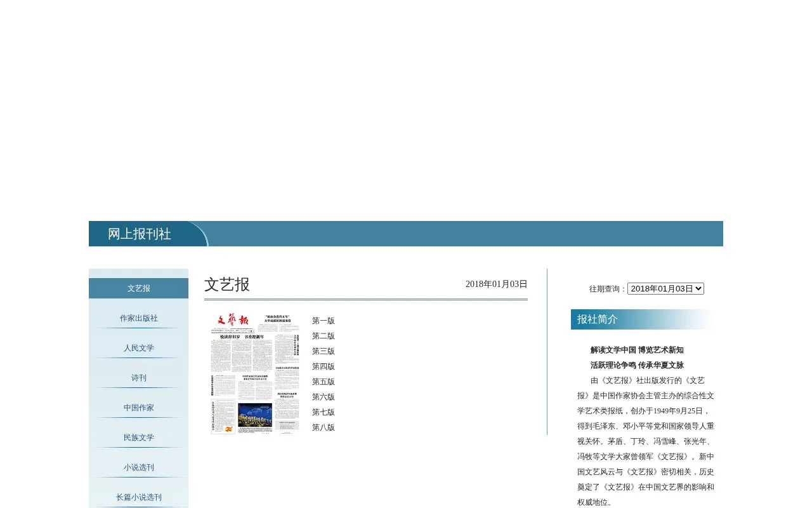View the 第七版 page link
Screen dimensions: 812x508
point(324,412)
